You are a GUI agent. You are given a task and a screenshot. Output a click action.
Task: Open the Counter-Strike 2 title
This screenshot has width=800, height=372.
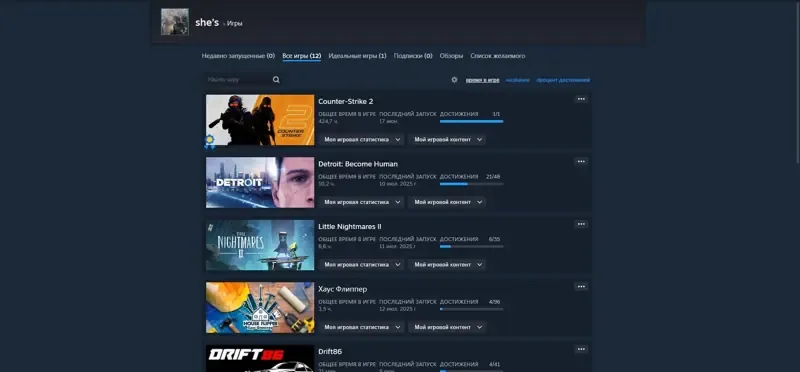tap(345, 102)
